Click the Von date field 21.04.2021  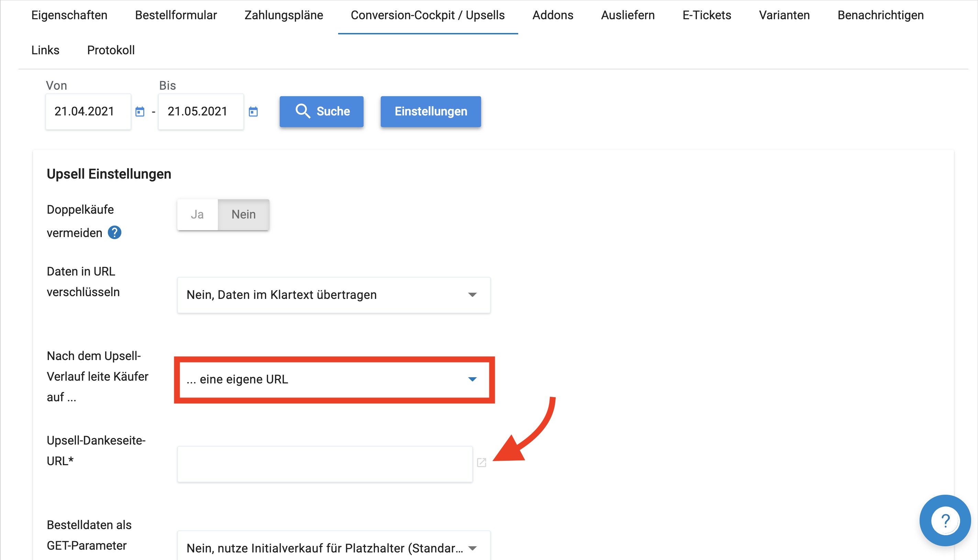coord(88,112)
